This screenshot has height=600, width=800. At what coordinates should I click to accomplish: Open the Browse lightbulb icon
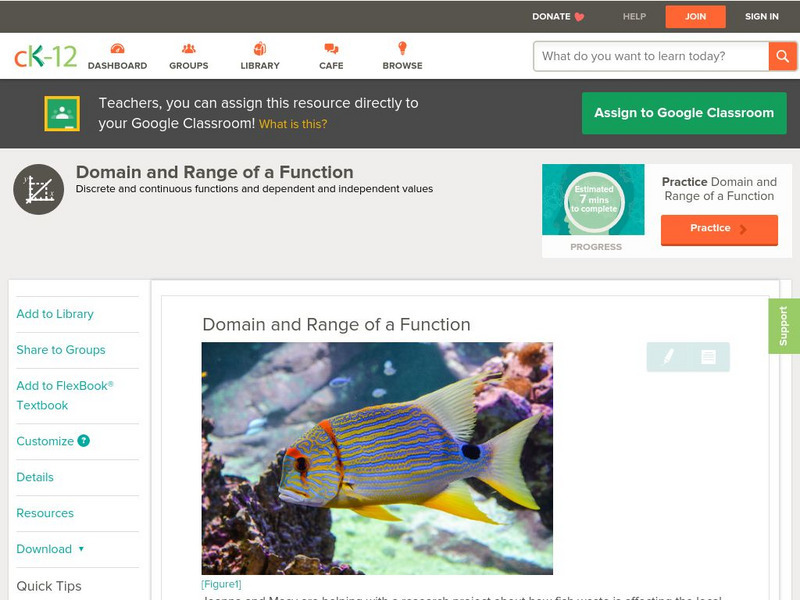(x=403, y=48)
